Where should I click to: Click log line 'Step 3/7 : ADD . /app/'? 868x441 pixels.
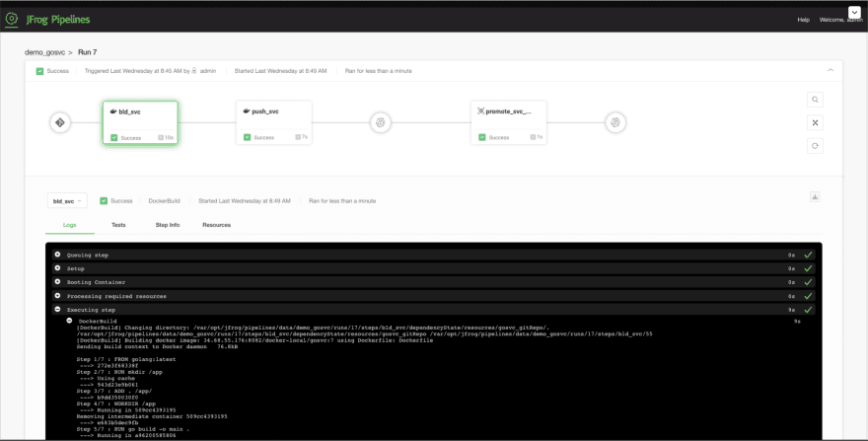click(x=114, y=391)
